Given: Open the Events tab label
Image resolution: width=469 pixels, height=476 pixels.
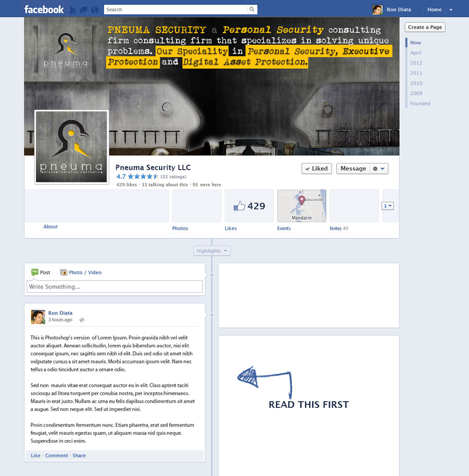Looking at the screenshot, I should [x=283, y=228].
